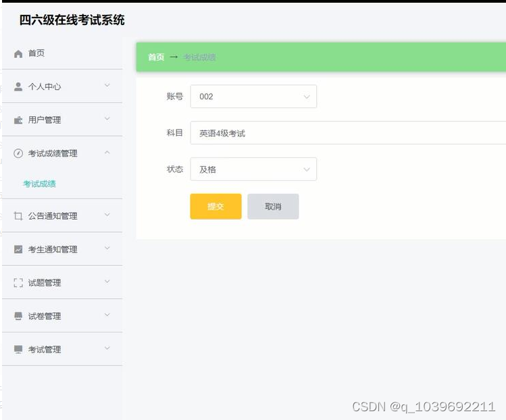
Task: Click the monitor icon beside 考试管理
Action: 18,349
